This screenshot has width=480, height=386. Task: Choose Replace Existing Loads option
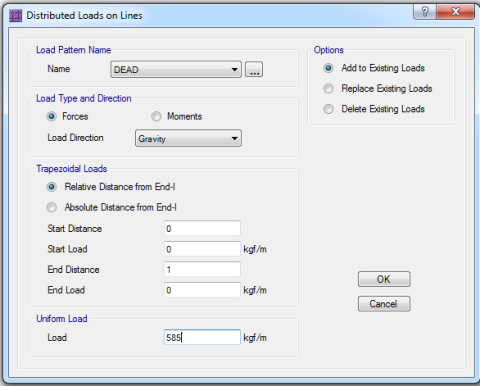[x=328, y=89]
